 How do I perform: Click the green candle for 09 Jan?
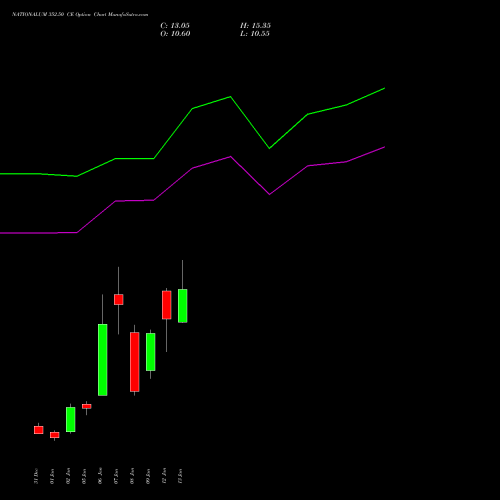pyautogui.click(x=151, y=352)
